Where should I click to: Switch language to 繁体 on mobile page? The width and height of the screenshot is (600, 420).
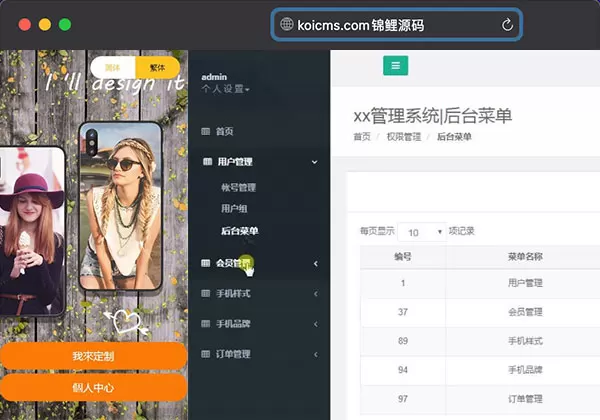pyautogui.click(x=157, y=68)
